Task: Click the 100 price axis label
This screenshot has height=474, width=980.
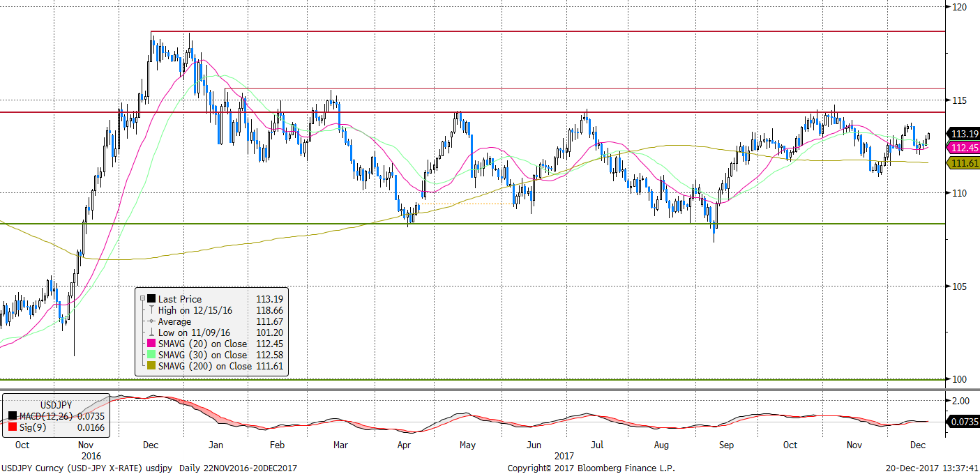Action: point(958,379)
